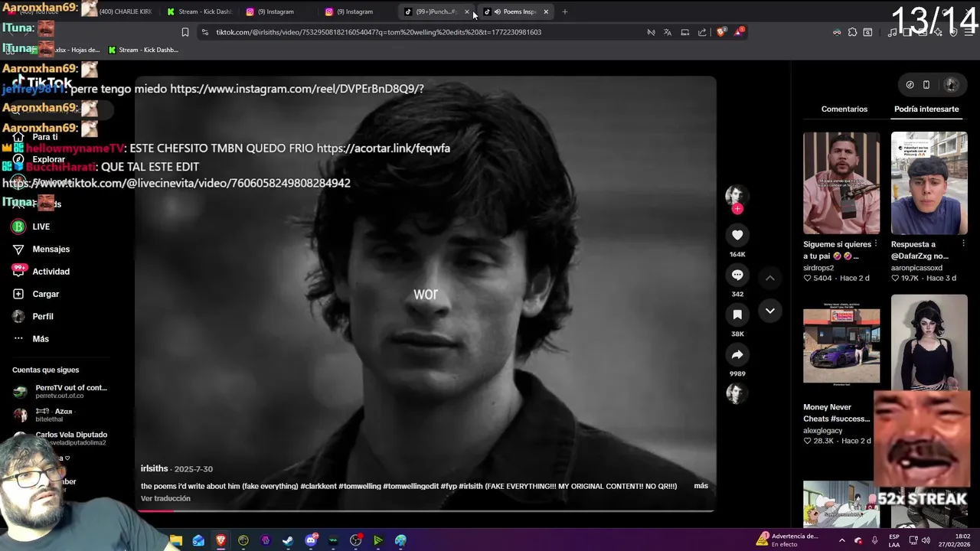This screenshot has height=551, width=980.
Task: Open comments via the speech bubble icon
Action: (x=737, y=275)
